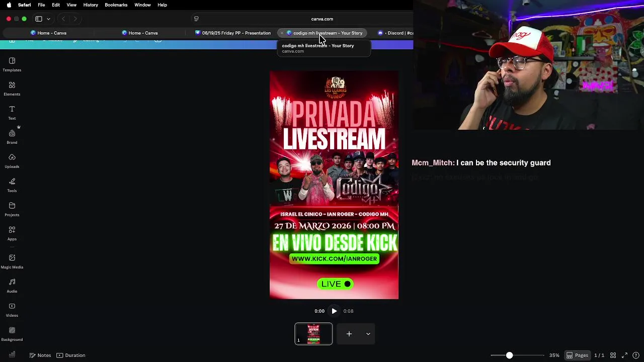
Task: Expand the tab group dropdown arrow
Action: pyautogui.click(x=48, y=19)
